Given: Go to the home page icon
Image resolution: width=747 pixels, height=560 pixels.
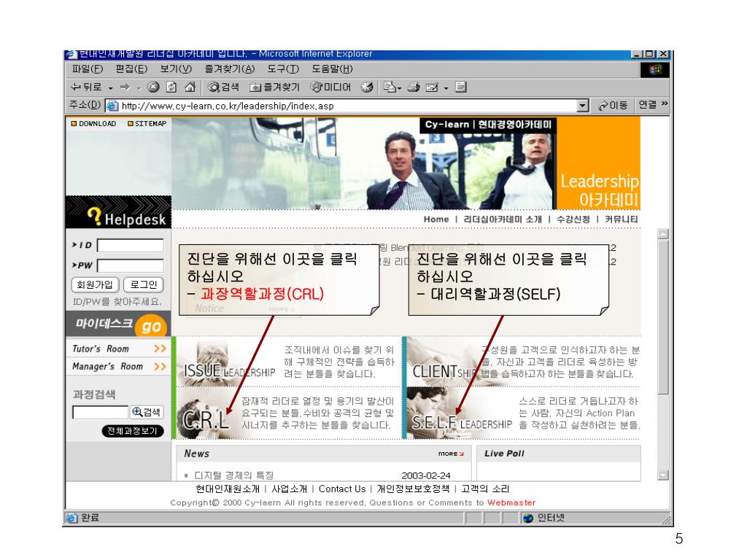Looking at the screenshot, I should (190, 87).
